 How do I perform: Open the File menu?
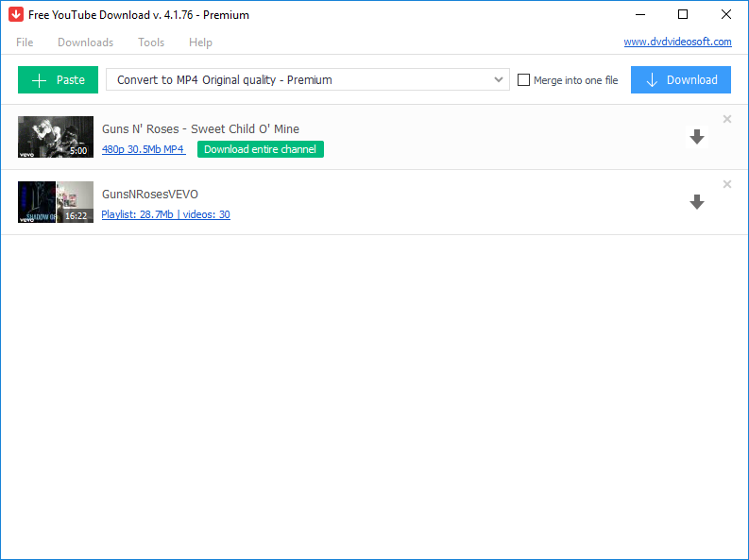click(25, 42)
